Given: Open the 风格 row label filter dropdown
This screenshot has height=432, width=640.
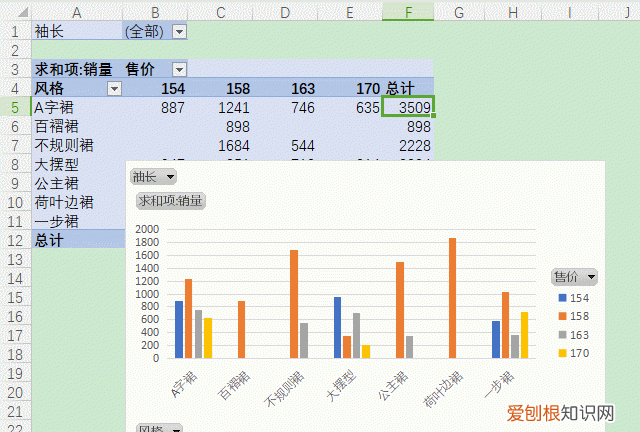Looking at the screenshot, I should 114,89.
